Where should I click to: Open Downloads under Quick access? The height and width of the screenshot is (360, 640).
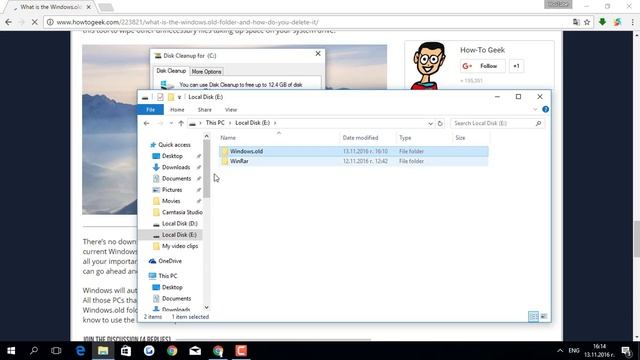[176, 167]
